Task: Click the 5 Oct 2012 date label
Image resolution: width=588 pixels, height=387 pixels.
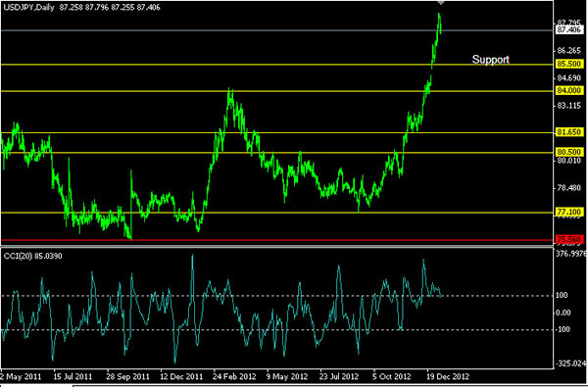Action: point(392,376)
